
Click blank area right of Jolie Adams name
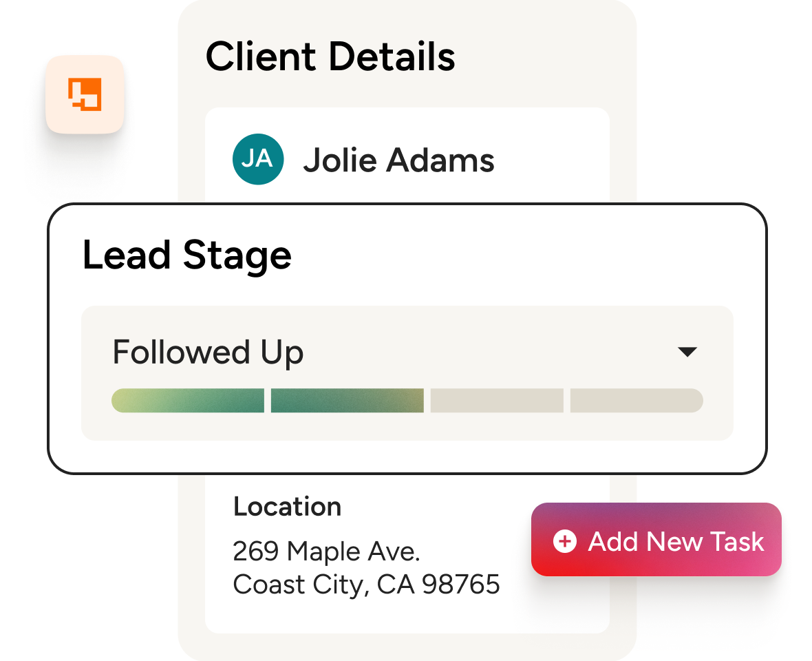[551, 160]
